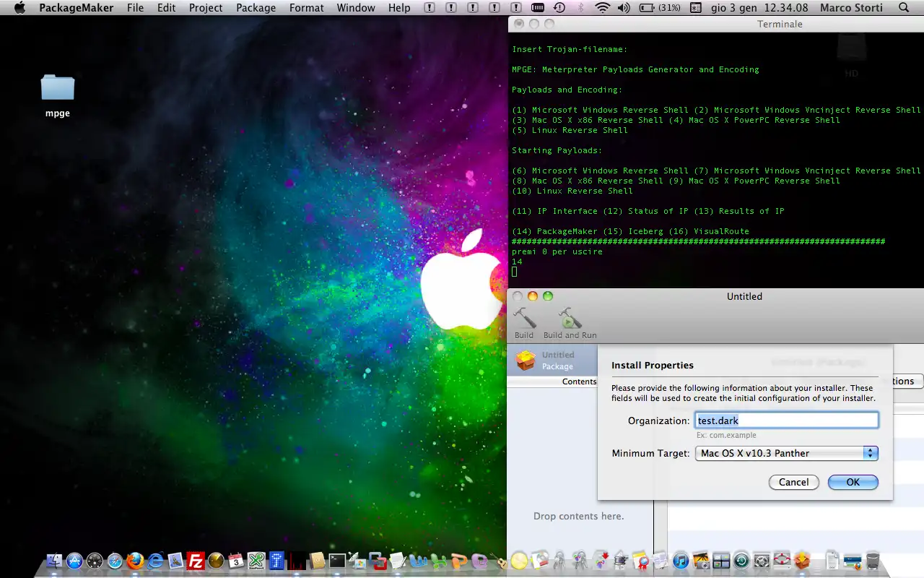924x578 pixels.
Task: Open iCal calendar icon in Dock
Action: (236, 560)
